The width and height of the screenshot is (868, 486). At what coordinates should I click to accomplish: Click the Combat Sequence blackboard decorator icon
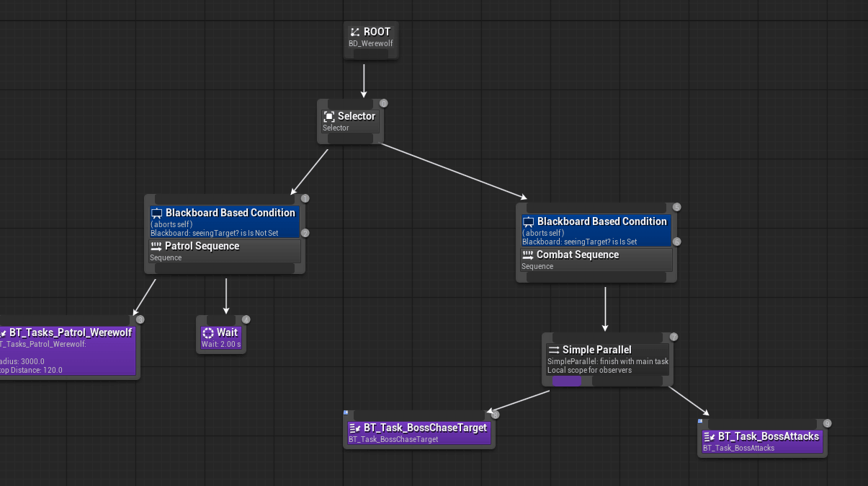click(x=528, y=222)
